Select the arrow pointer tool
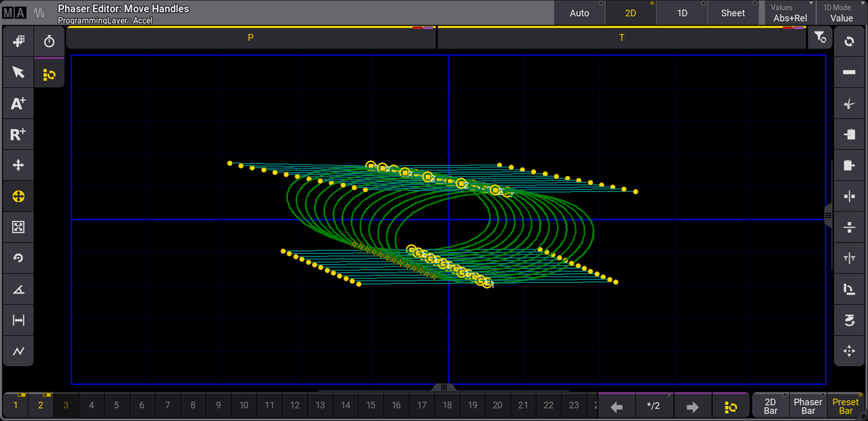The width and height of the screenshot is (868, 421). pos(18,72)
